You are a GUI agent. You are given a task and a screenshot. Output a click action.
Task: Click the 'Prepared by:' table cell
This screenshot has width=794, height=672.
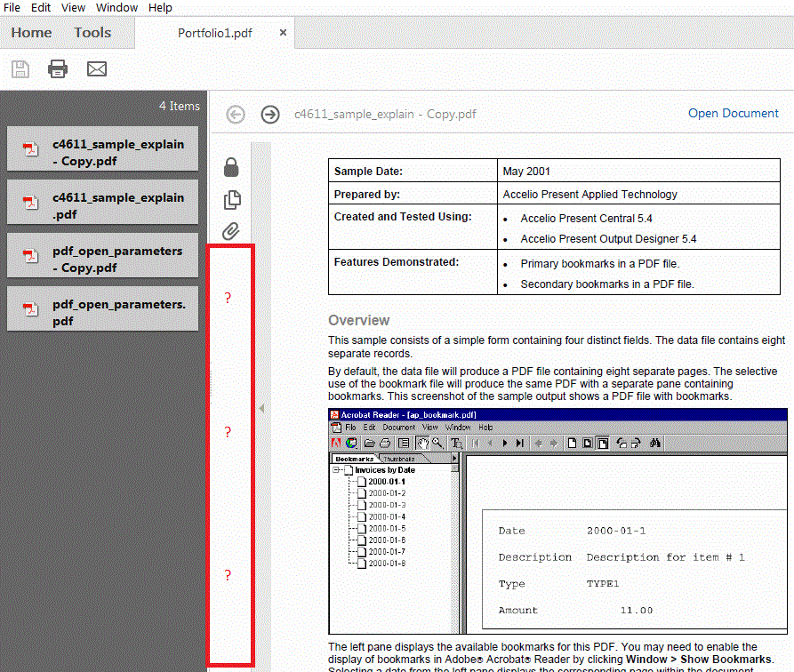coord(413,194)
